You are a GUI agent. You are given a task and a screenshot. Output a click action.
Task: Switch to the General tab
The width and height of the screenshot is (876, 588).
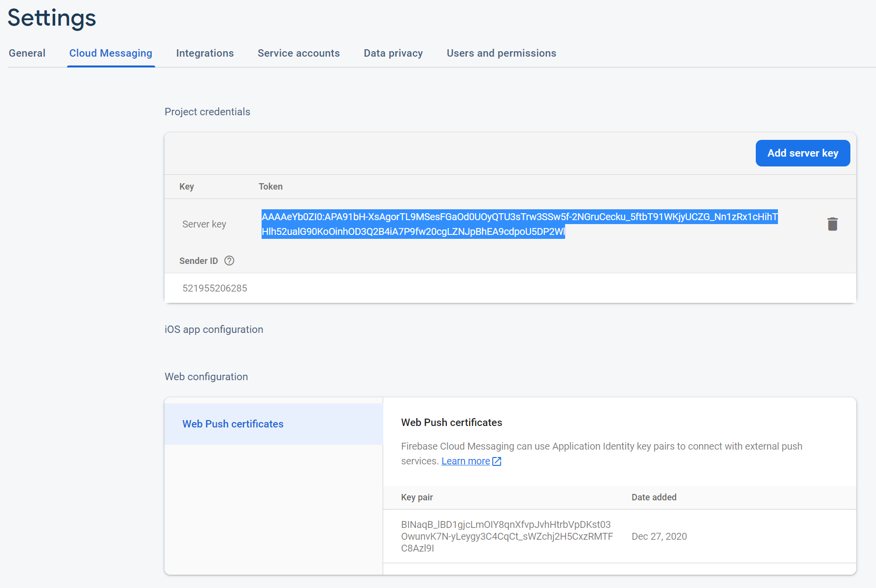[27, 53]
